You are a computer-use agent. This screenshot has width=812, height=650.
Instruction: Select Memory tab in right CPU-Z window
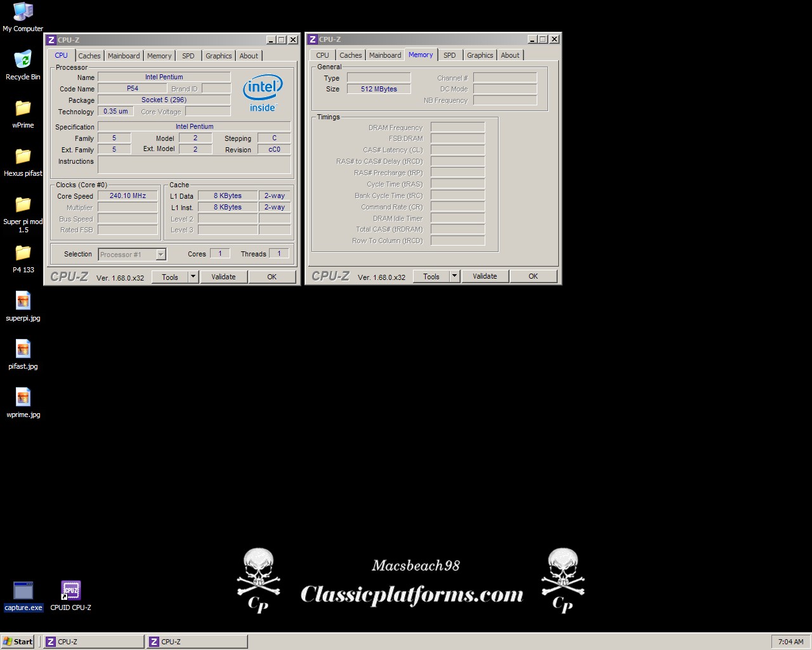421,55
